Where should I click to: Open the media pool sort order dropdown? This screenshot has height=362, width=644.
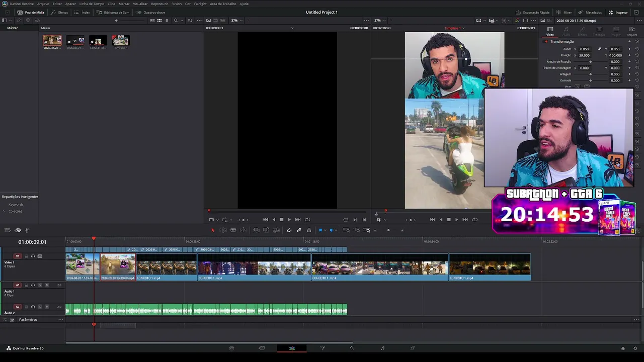(190, 21)
